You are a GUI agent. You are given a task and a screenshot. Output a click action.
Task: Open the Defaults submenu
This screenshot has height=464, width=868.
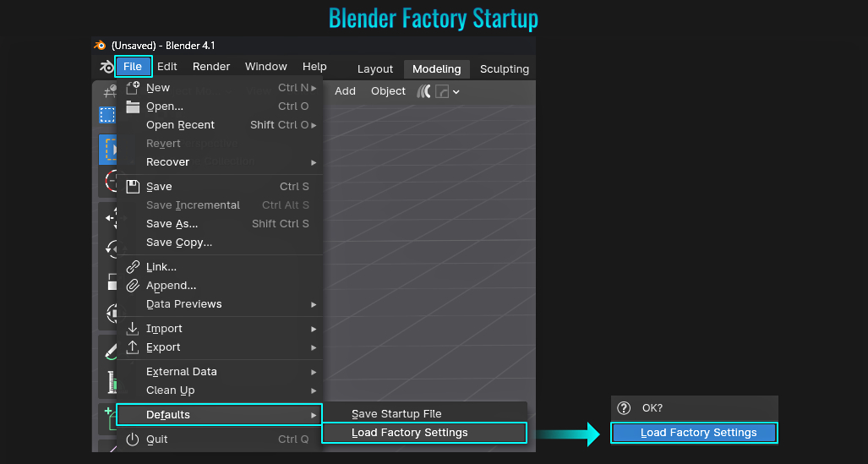219,415
